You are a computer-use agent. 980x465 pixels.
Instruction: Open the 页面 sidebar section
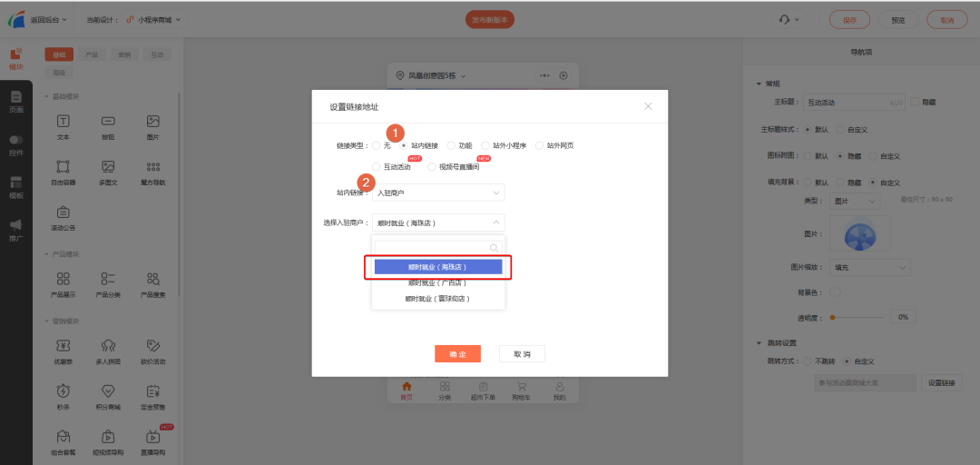[16, 102]
